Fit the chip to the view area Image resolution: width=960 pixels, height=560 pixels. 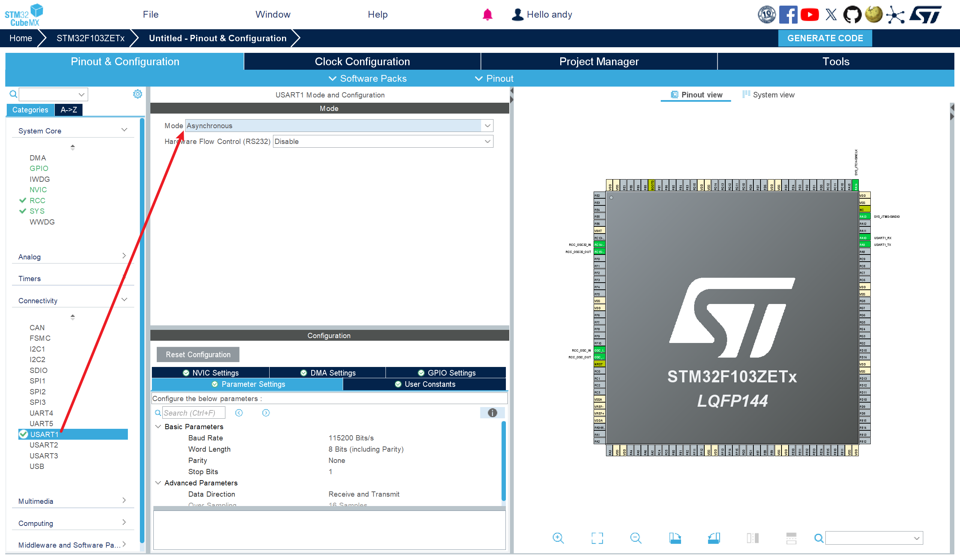click(x=597, y=538)
